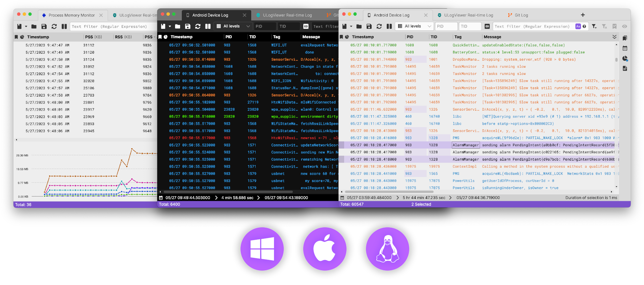Open folder icon in the right window toolbar
The height and width of the screenshot is (285, 644).
[359, 26]
